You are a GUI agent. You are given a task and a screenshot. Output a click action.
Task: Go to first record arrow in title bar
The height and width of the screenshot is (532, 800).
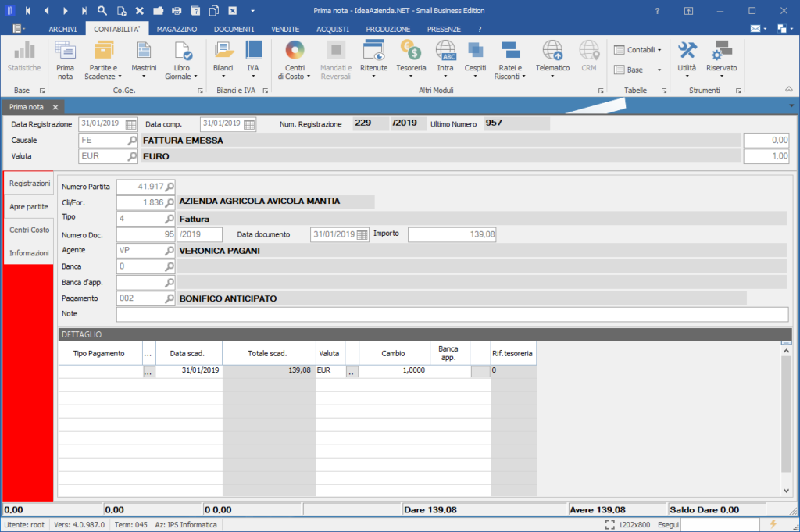(x=27, y=11)
